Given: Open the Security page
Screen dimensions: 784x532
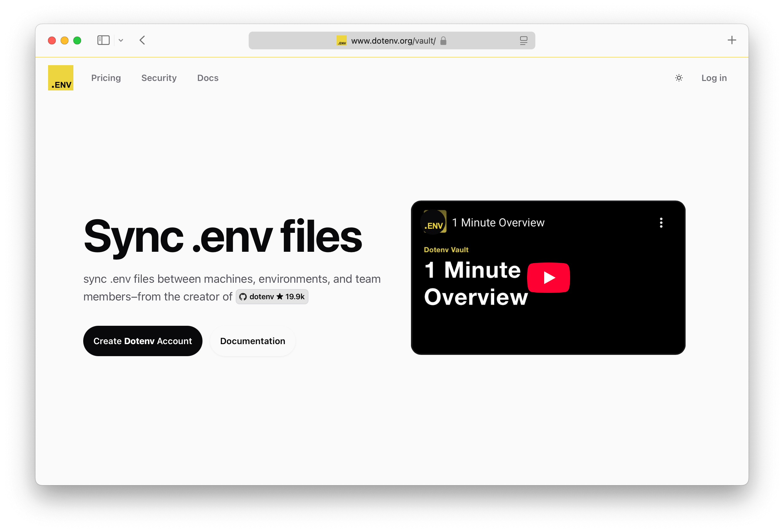Looking at the screenshot, I should [159, 78].
